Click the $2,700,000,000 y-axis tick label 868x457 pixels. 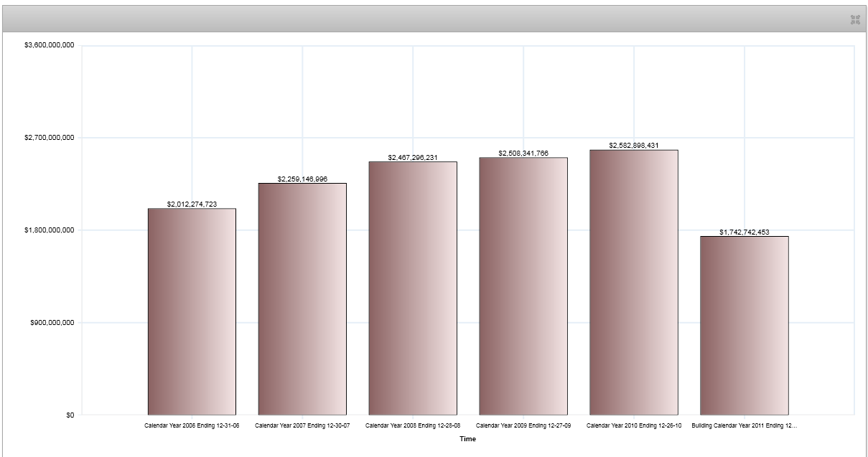coord(50,138)
